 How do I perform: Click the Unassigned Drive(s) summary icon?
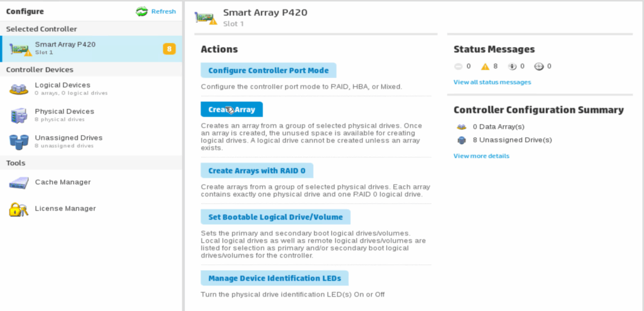coord(462,140)
